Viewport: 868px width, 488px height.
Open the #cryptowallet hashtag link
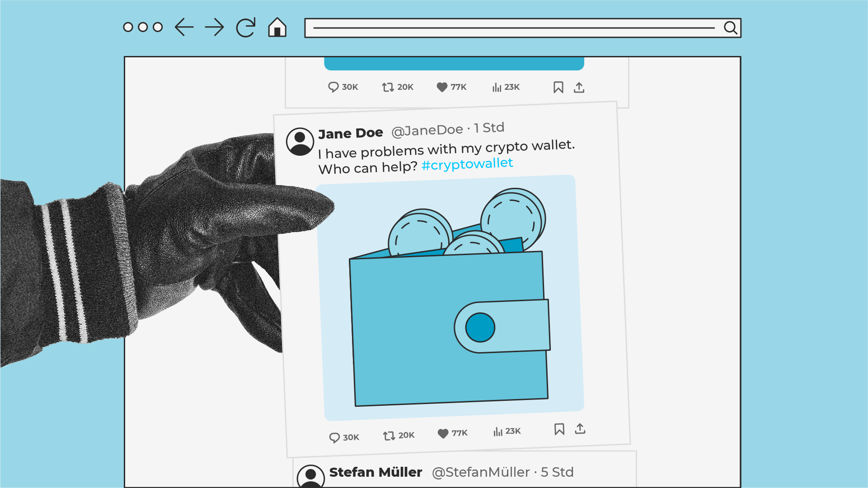[x=467, y=164]
